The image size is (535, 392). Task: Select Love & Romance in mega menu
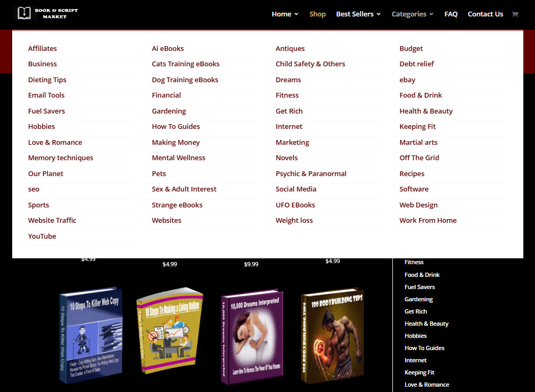pos(55,142)
